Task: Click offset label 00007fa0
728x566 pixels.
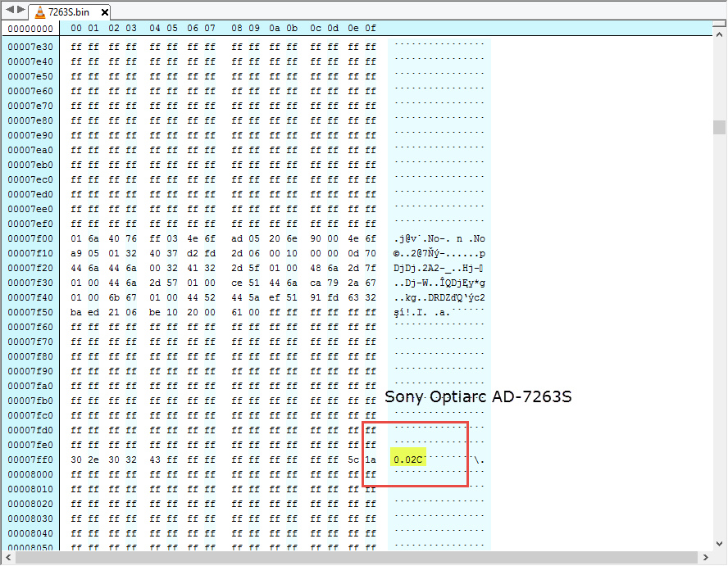Action: pyautogui.click(x=30, y=386)
